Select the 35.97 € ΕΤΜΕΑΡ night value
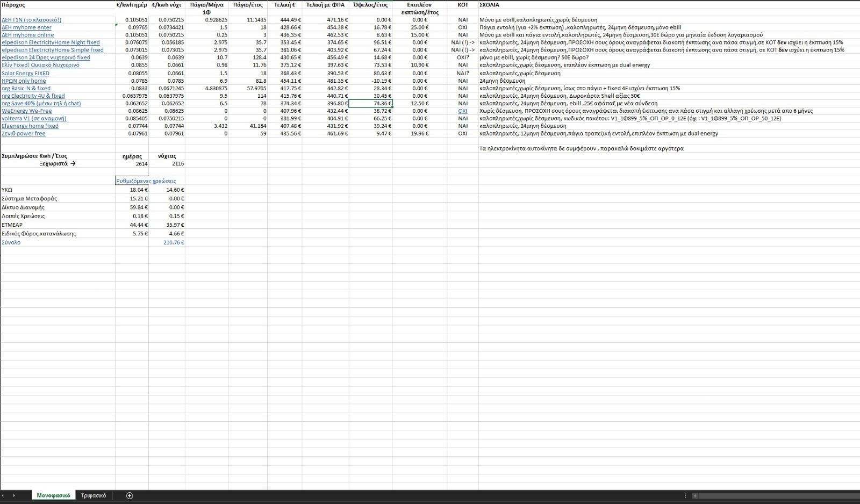860x504 pixels. pos(167,225)
